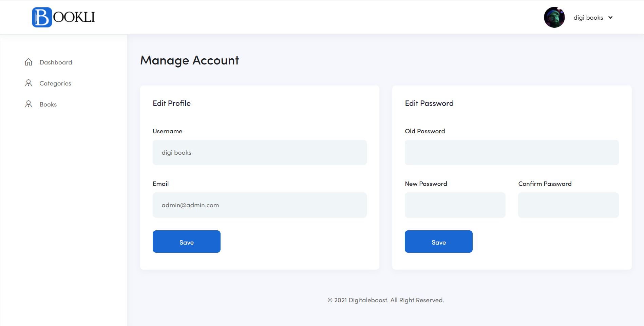Save the Edit Password form
The width and height of the screenshot is (644, 326).
coord(438,242)
